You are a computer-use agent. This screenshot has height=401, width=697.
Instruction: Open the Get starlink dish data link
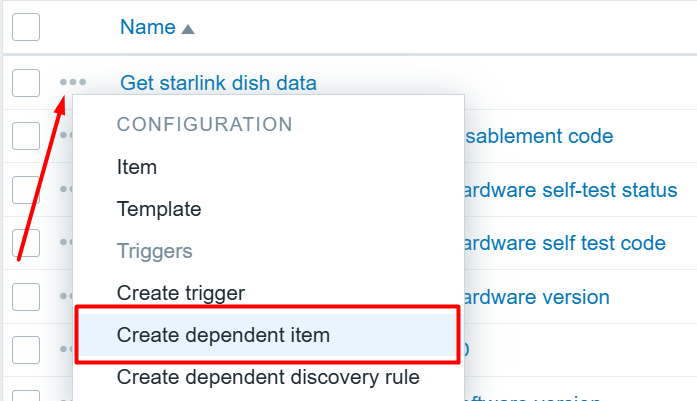[218, 83]
